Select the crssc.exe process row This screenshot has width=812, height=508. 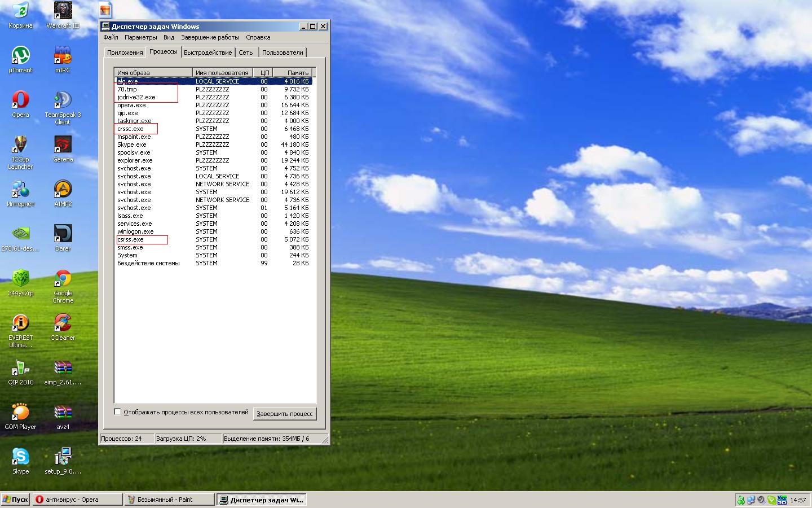click(130, 129)
